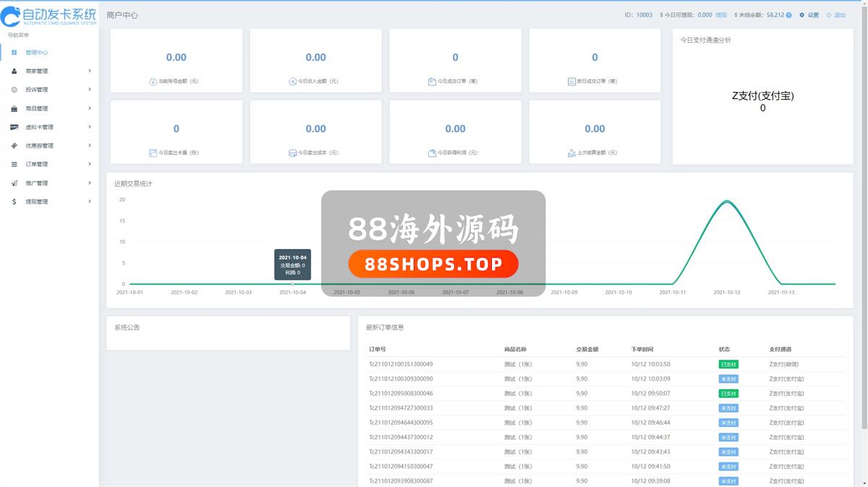The height and width of the screenshot is (487, 868).
Task: Open the 订单管理 menu item
Action: (x=36, y=164)
